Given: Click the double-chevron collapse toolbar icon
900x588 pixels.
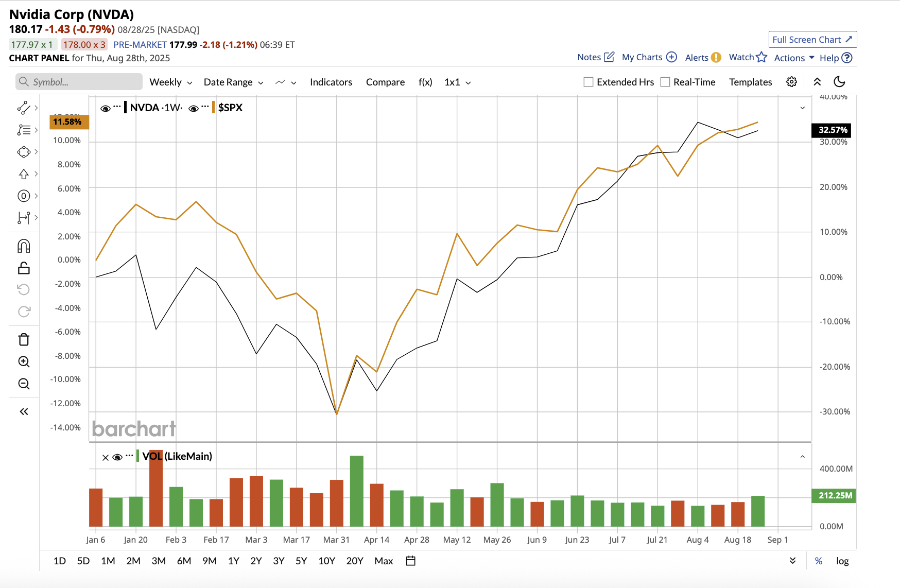Looking at the screenshot, I should (817, 82).
